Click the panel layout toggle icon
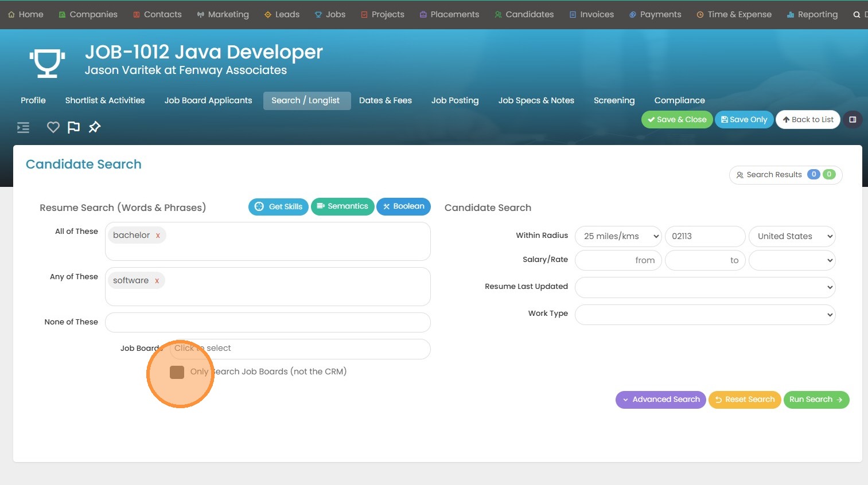Viewport: 868px width, 485px height. 853,120
